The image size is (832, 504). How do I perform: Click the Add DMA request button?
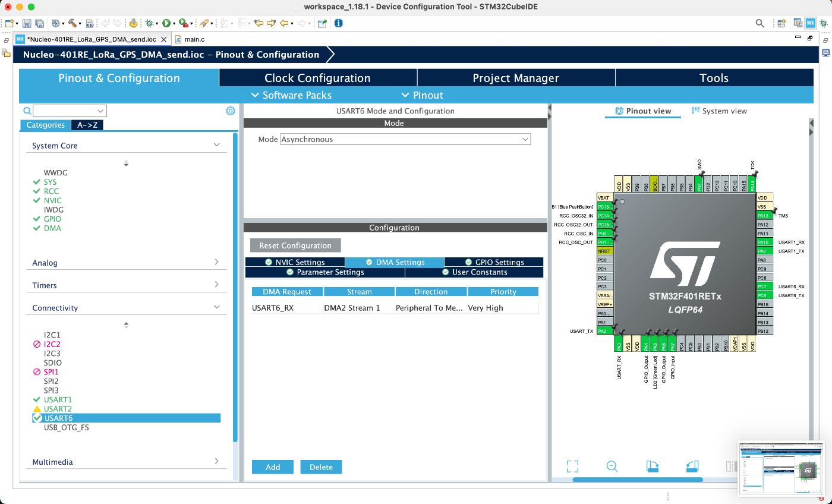pyautogui.click(x=273, y=467)
